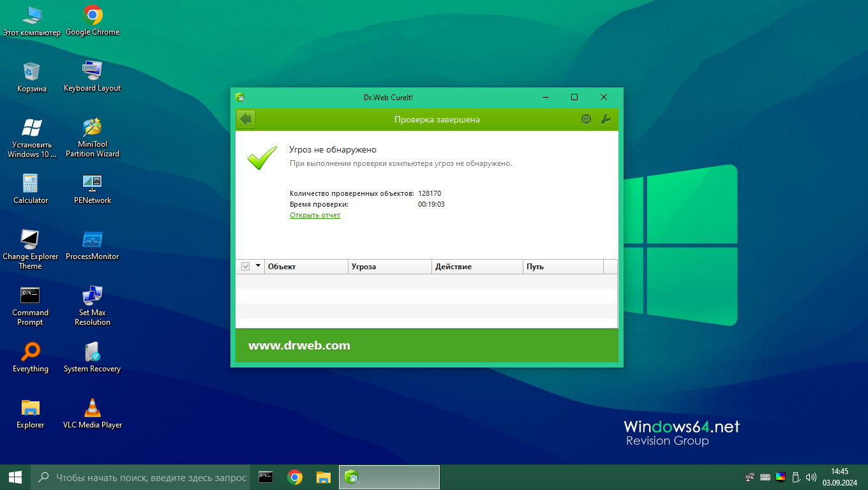
Task: Sort threats table by Угроза column
Action: (389, 267)
